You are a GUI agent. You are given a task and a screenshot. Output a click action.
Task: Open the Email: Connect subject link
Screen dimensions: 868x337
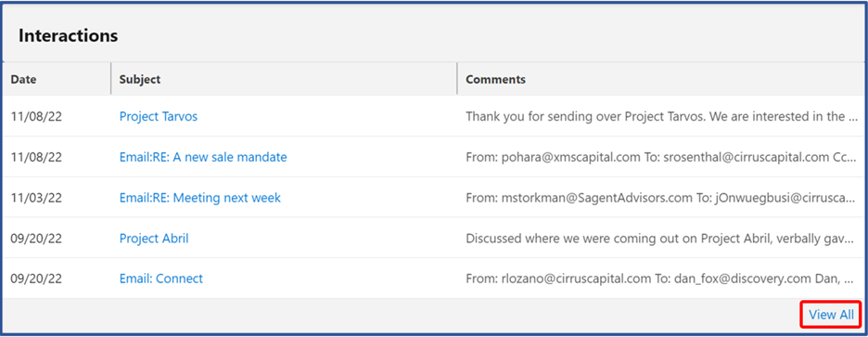point(161,279)
